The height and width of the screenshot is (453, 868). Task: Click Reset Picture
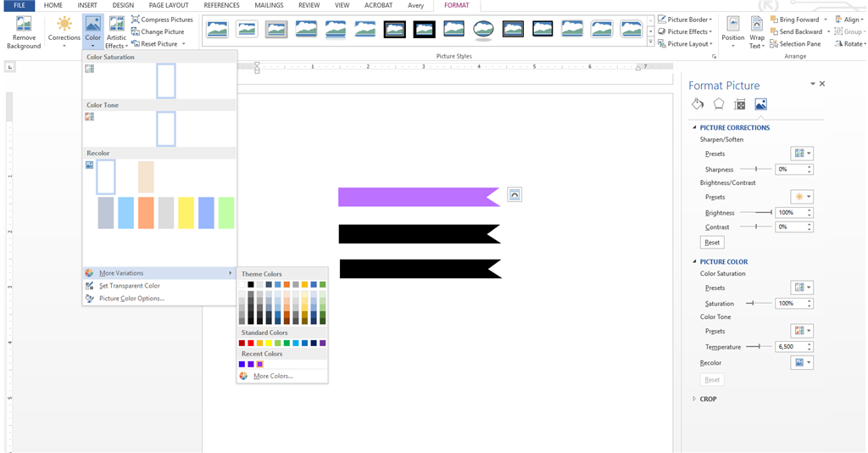(154, 44)
